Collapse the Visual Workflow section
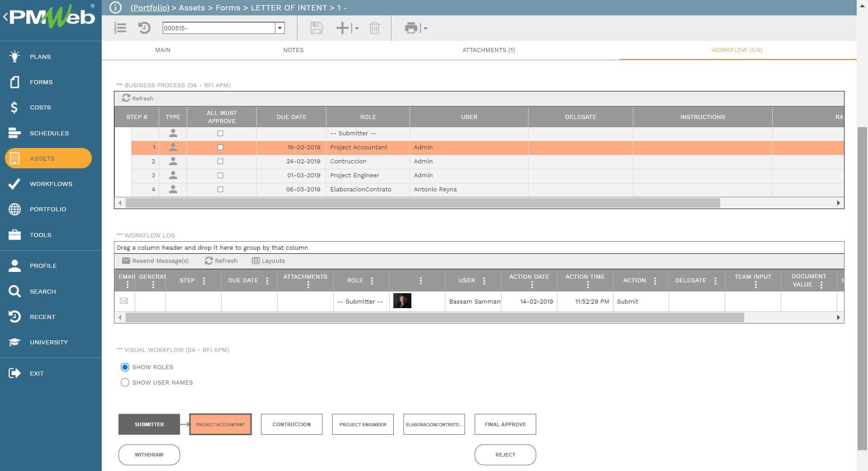The width and height of the screenshot is (868, 471). coord(119,349)
